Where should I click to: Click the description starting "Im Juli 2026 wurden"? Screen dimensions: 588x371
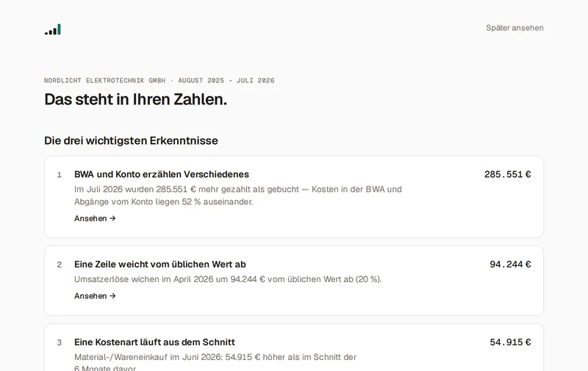click(237, 195)
